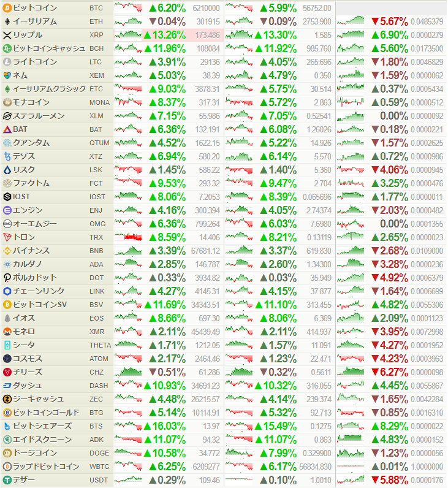The height and width of the screenshot is (488, 448).
Task: Click the highlighted 13.26% XRP change
Action: click(x=165, y=35)
